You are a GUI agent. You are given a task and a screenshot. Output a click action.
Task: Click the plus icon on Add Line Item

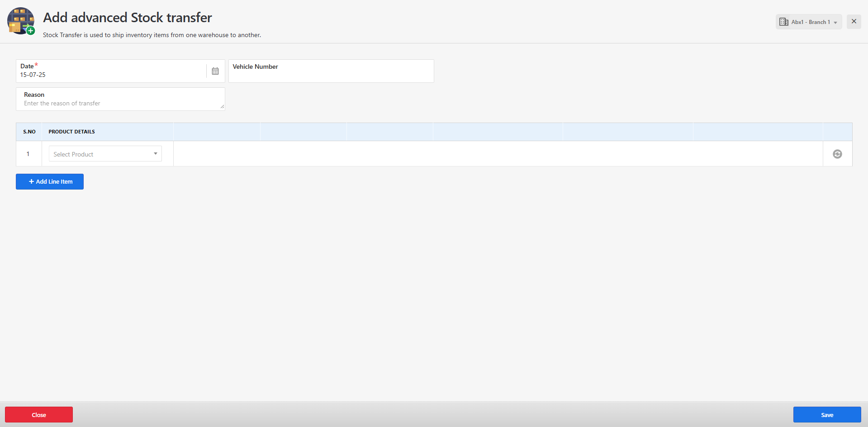(x=31, y=181)
